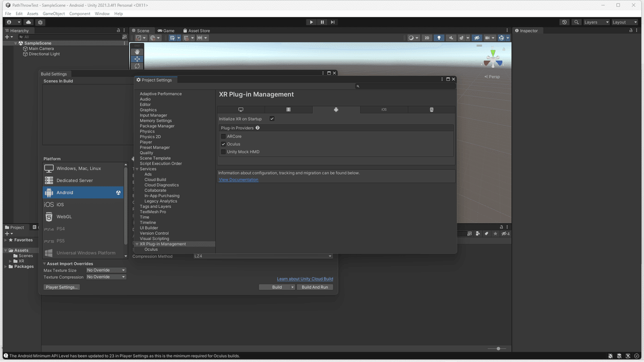Enable the ARCore plug-in provider
644x362 pixels.
coord(223,137)
